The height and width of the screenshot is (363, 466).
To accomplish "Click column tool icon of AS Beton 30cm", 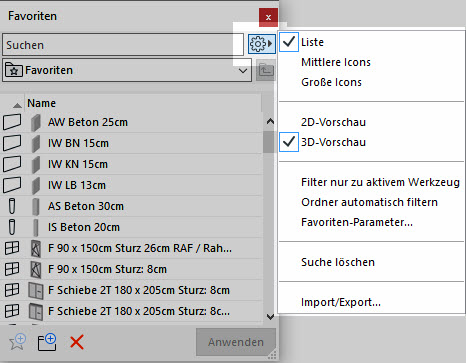I will [x=12, y=206].
